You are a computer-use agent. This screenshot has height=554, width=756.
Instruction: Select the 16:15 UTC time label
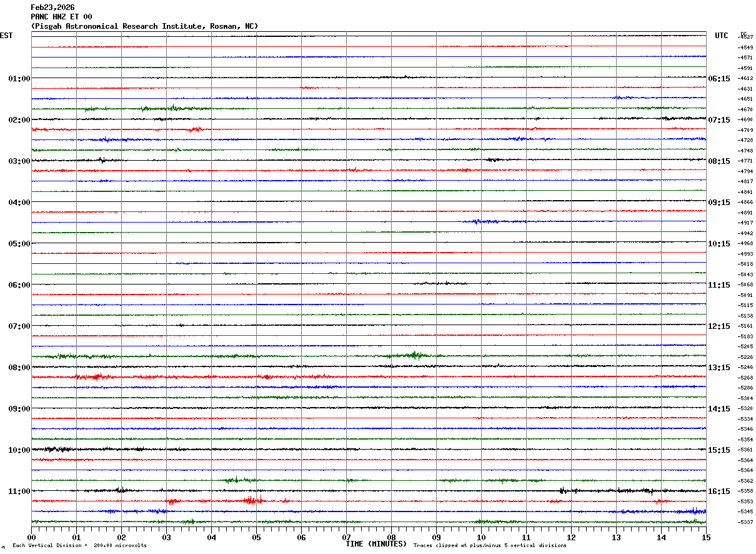coord(719,491)
